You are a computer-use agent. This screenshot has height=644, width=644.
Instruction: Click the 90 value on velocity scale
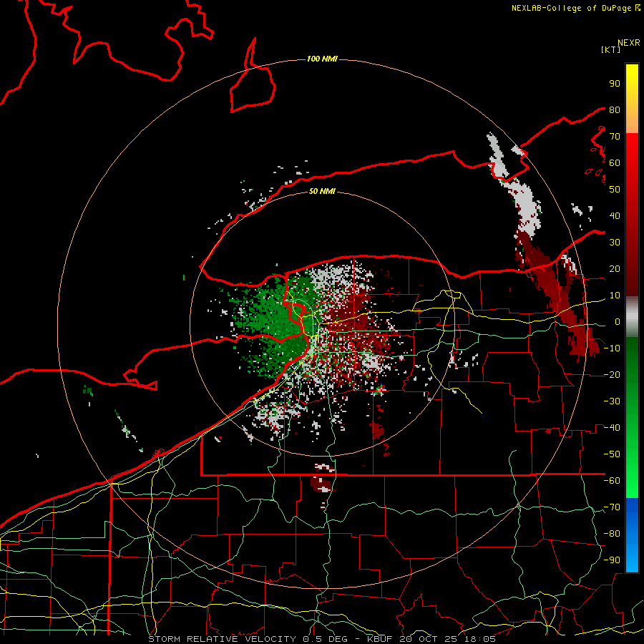(x=615, y=84)
